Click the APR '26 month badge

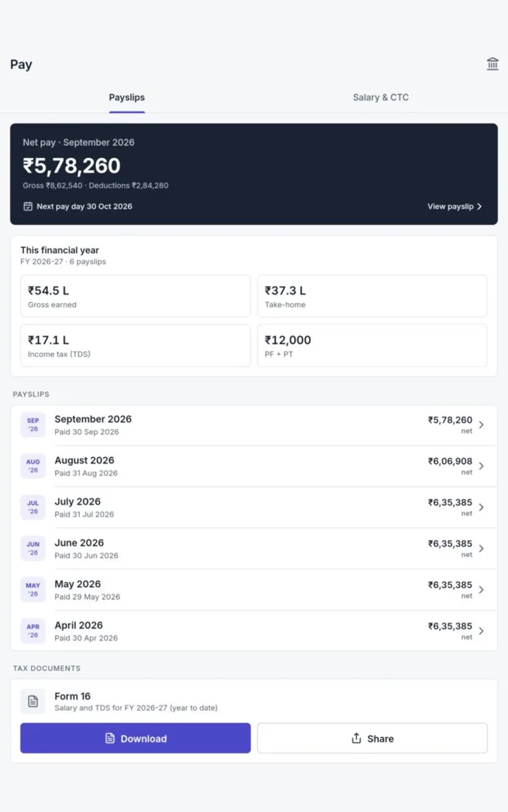[x=32, y=631]
